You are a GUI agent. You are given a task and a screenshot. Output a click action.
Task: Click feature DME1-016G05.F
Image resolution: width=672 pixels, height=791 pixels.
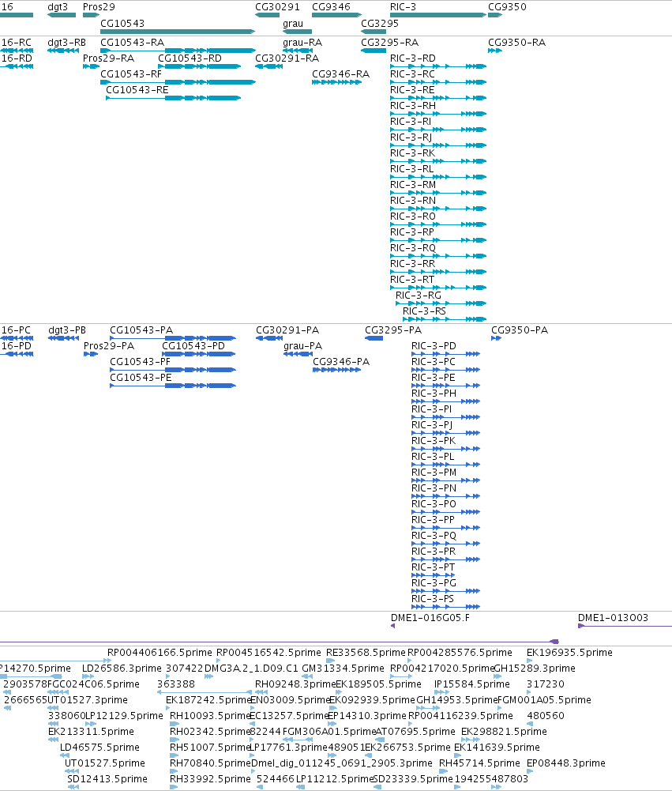point(430,618)
